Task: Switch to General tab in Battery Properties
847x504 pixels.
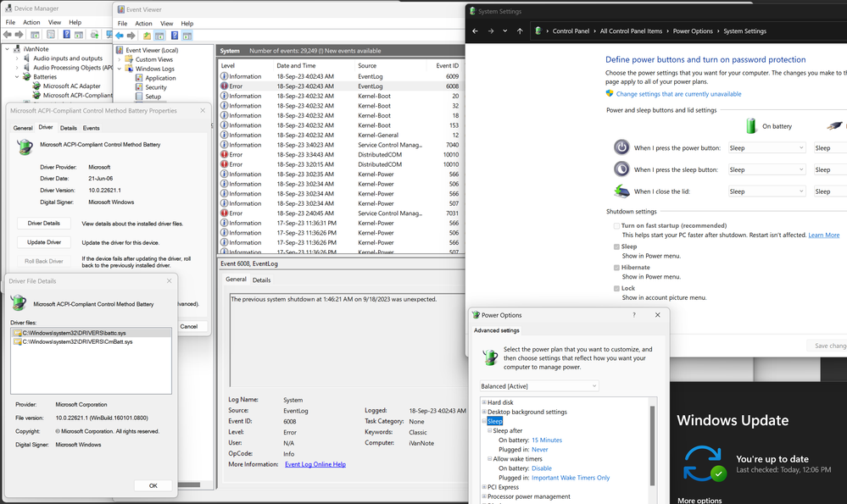Action: click(x=23, y=128)
